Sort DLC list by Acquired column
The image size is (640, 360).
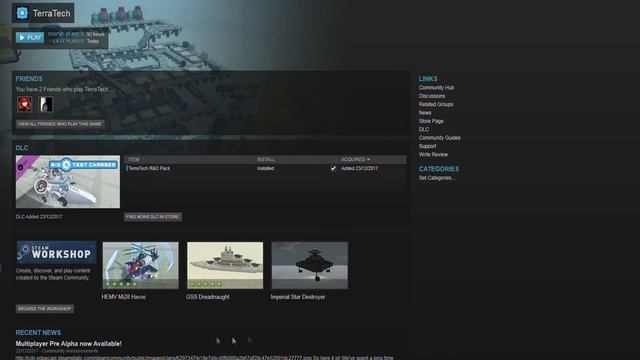pyautogui.click(x=355, y=160)
